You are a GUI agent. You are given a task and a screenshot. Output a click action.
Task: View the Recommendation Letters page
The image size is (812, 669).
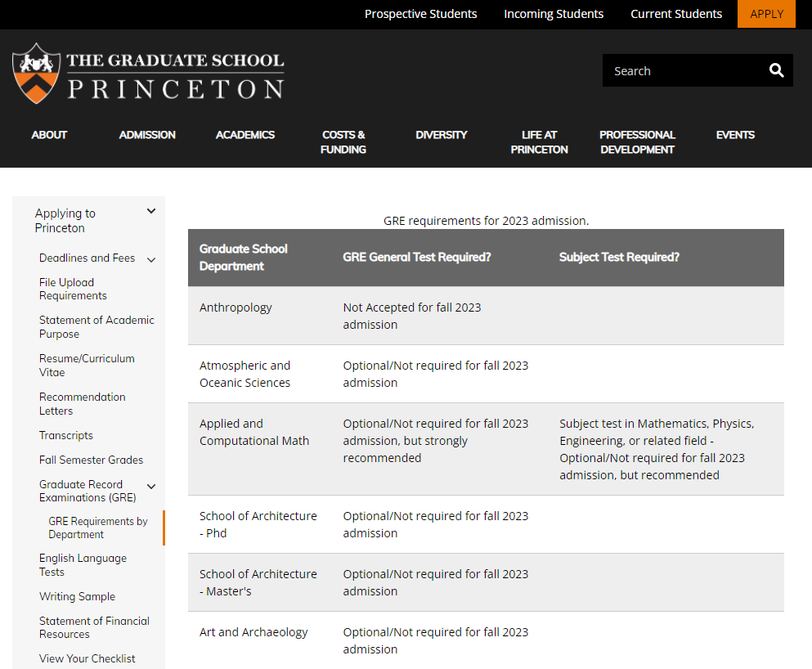pos(82,403)
